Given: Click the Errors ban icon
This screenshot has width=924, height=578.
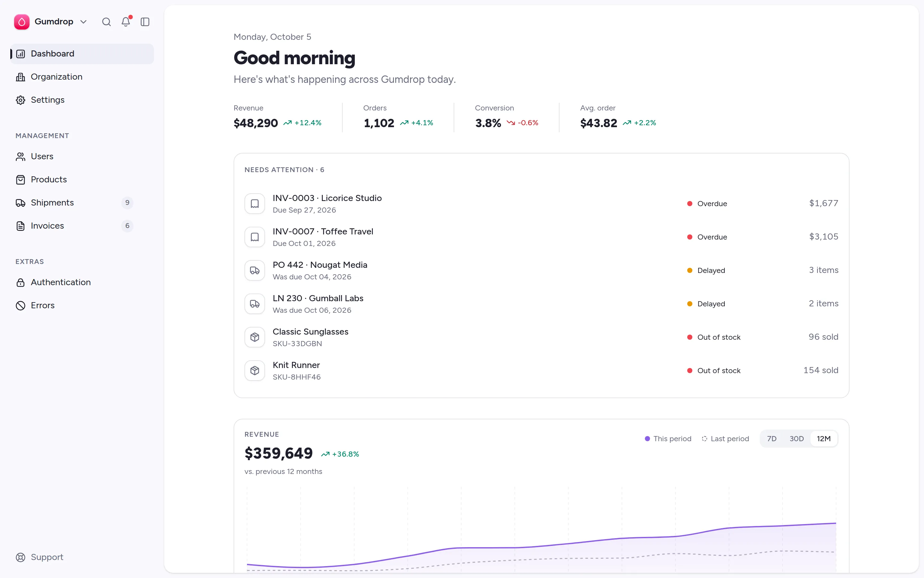Looking at the screenshot, I should [21, 305].
